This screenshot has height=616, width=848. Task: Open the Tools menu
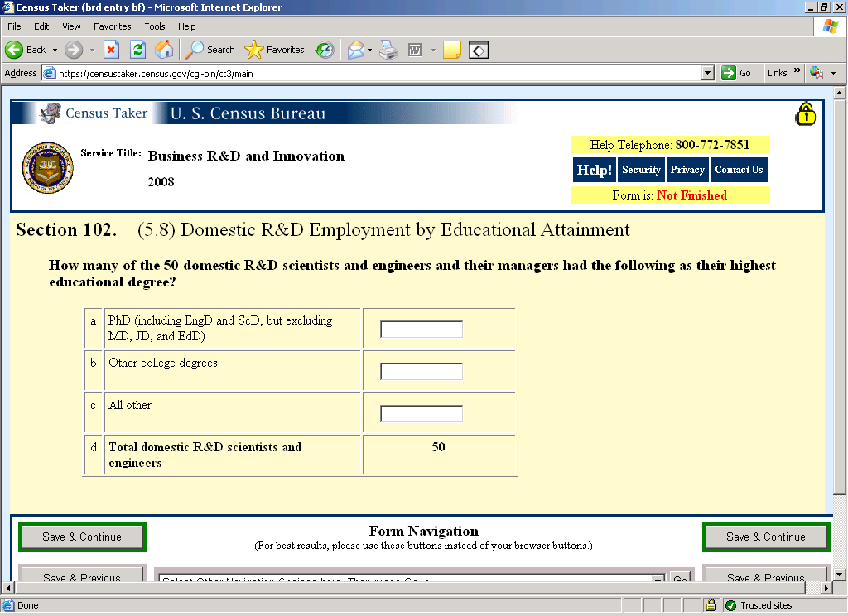(155, 26)
